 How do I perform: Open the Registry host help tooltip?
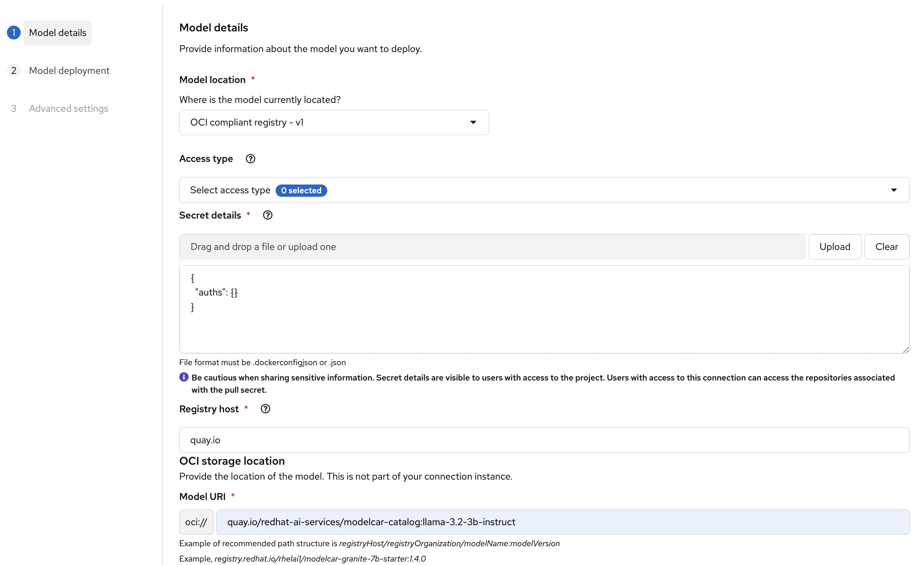click(265, 408)
